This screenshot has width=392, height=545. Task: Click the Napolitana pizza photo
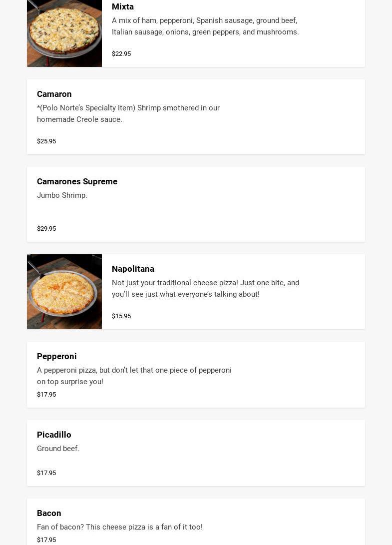64,292
